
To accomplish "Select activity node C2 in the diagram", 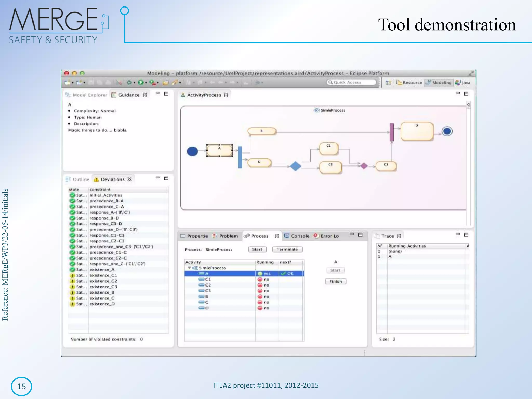I will (x=330, y=167).
